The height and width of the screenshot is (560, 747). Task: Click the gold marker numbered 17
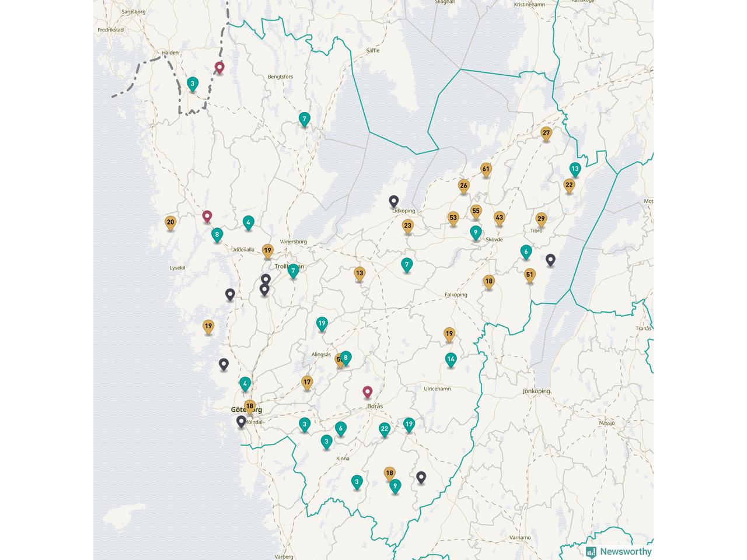pyautogui.click(x=307, y=382)
